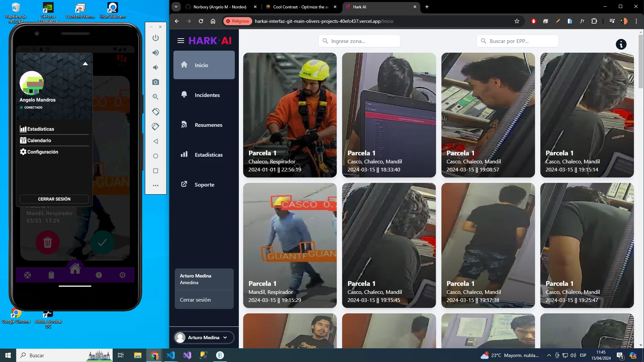Click CERRAR SESIÓN button on phone
This screenshot has height=362, width=644.
click(x=54, y=199)
